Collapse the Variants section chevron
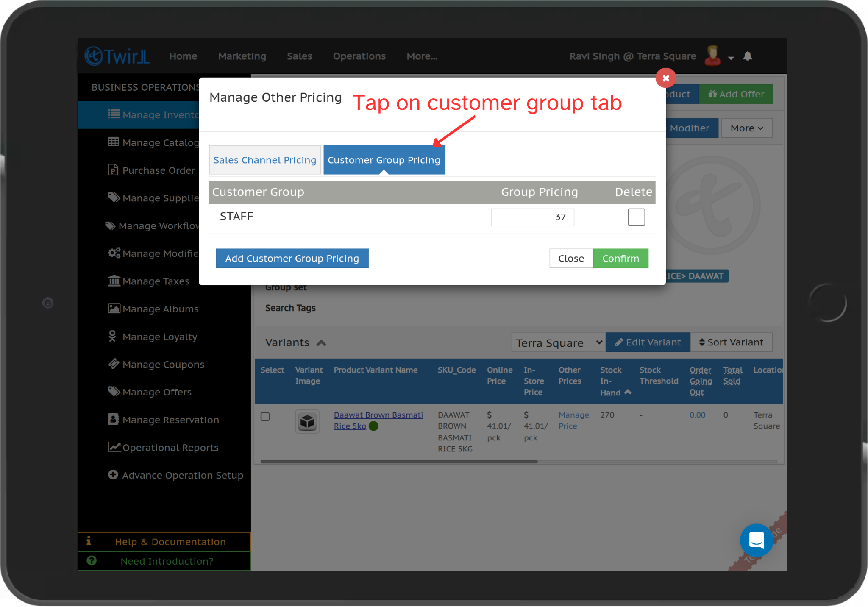868x607 pixels. (321, 343)
